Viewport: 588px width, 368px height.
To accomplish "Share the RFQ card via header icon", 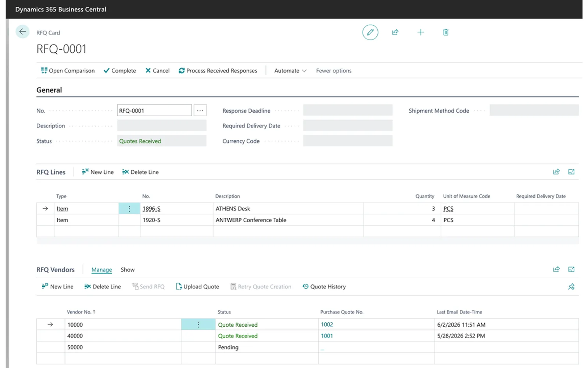I will pyautogui.click(x=395, y=32).
